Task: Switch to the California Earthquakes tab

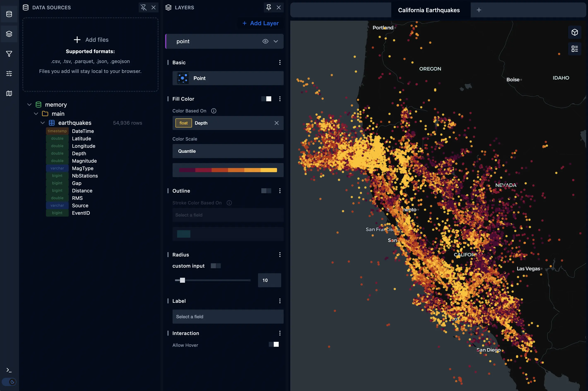Action: click(429, 10)
